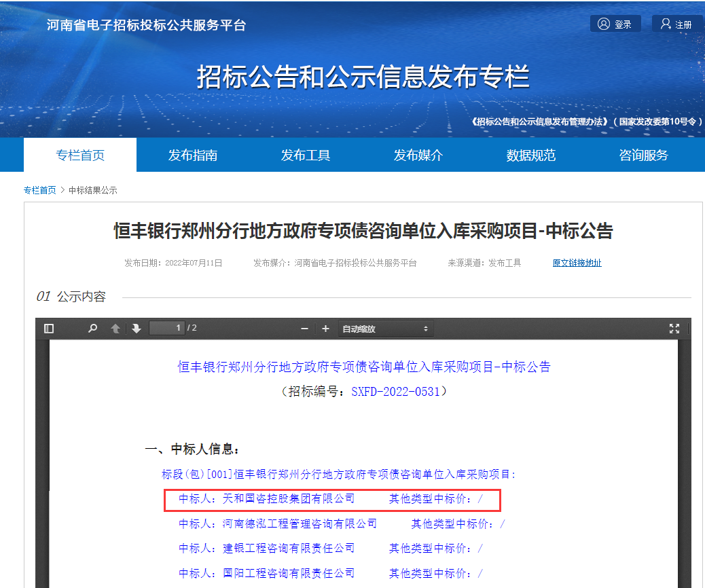Viewport: 705px width, 588px height.
Task: Open the 发布媒介 tab
Action: (418, 155)
